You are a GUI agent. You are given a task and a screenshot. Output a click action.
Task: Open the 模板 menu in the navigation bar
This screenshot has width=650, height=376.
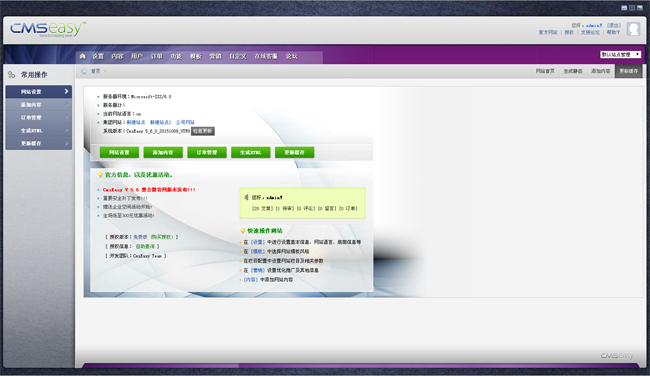196,56
